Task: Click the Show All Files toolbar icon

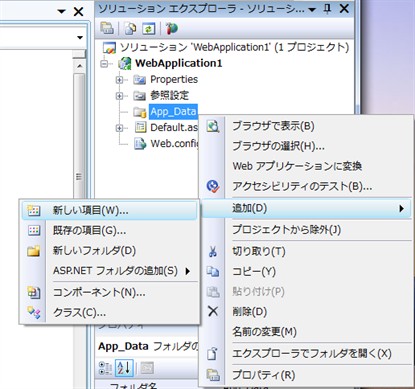Action: point(130,29)
